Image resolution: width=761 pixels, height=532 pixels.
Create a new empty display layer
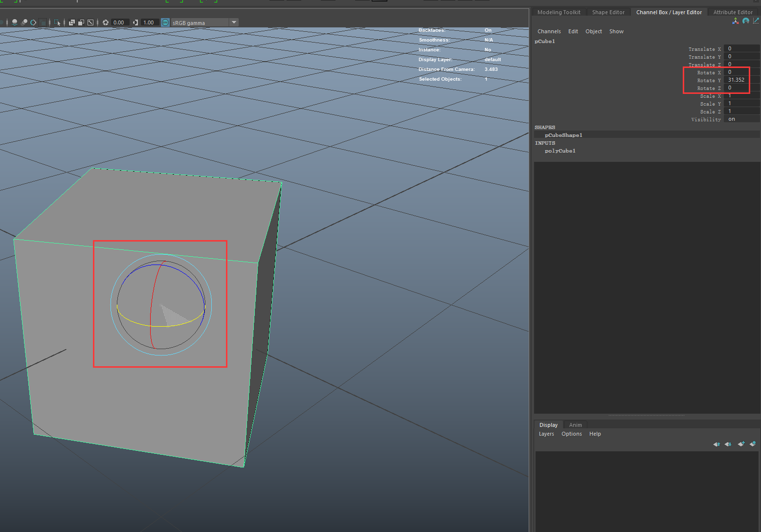pos(741,444)
